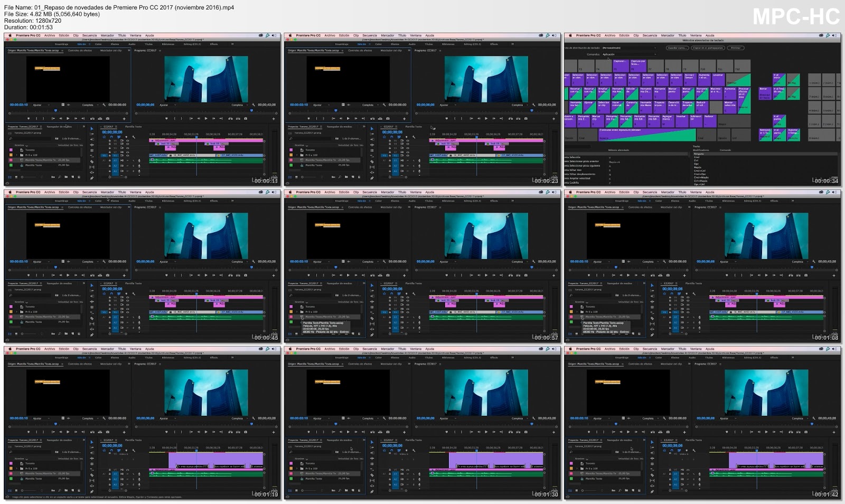Image resolution: width=845 pixels, height=504 pixels.
Task: Select Track Select Forward tool in frame 00:00:23
Action: tap(372, 134)
